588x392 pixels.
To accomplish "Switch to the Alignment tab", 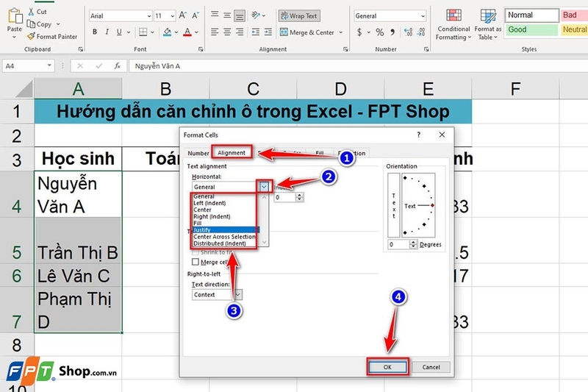I will pos(232,153).
